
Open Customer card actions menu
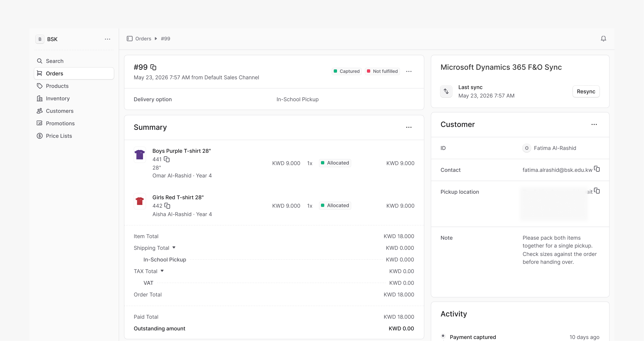point(594,125)
